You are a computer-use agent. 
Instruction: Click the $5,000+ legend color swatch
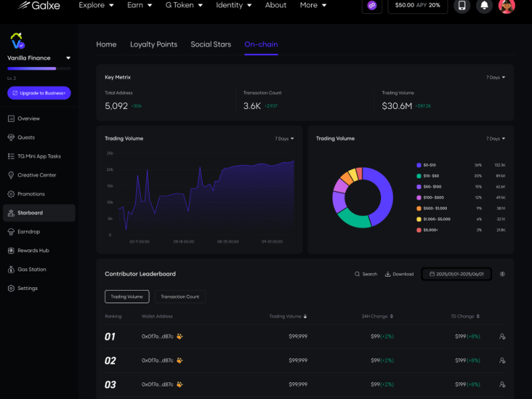tap(419, 230)
